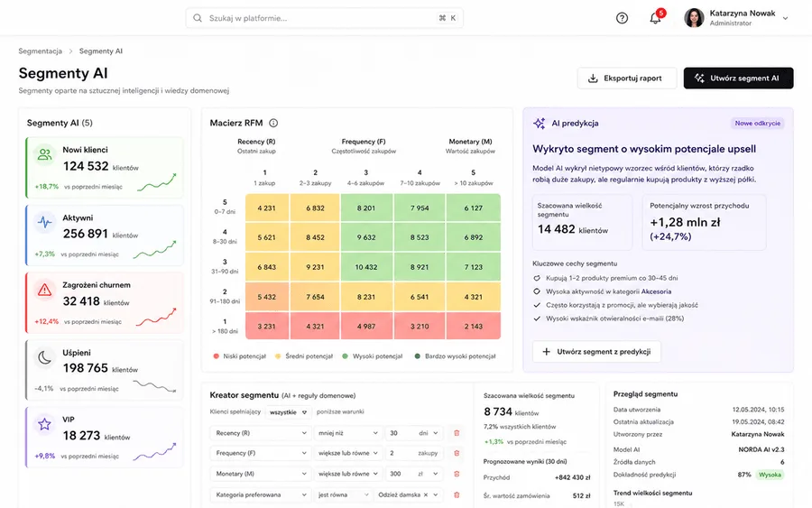The height and width of the screenshot is (508, 812).
Task: Open Kategoria preferowana field dropdown
Action: point(261,494)
